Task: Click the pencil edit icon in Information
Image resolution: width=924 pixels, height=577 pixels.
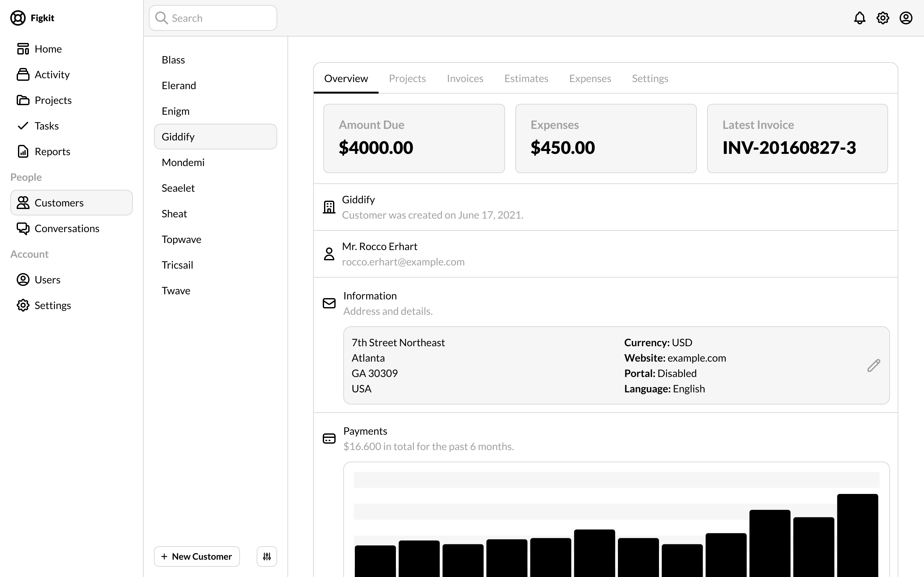Action: pyautogui.click(x=874, y=365)
